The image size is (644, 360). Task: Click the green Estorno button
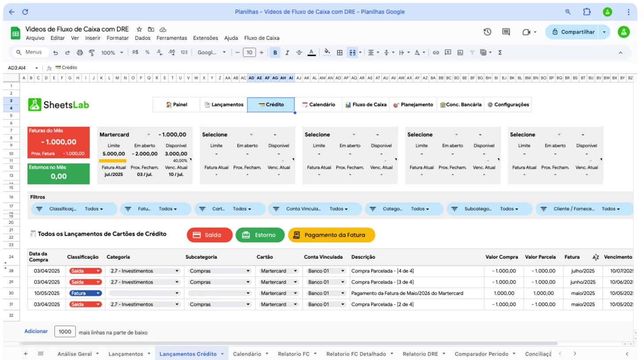tap(259, 235)
